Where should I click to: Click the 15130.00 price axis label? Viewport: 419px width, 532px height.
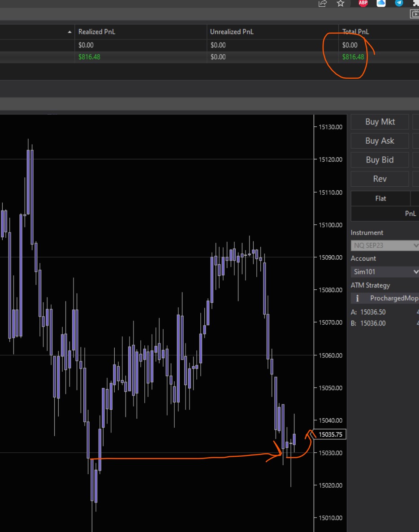coord(330,127)
